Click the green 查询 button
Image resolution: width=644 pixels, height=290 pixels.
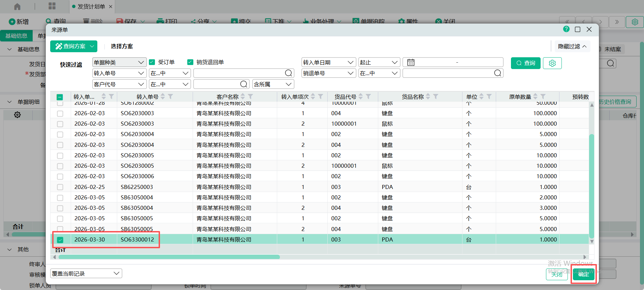(525, 63)
